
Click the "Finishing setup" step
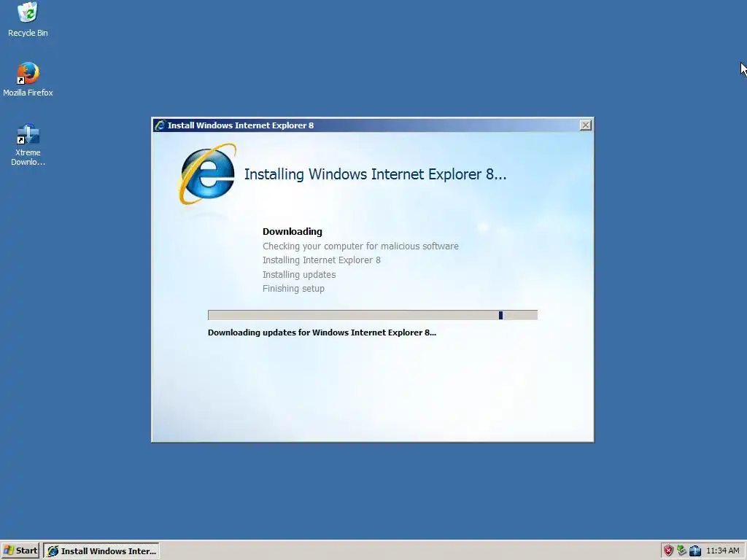pyautogui.click(x=293, y=289)
